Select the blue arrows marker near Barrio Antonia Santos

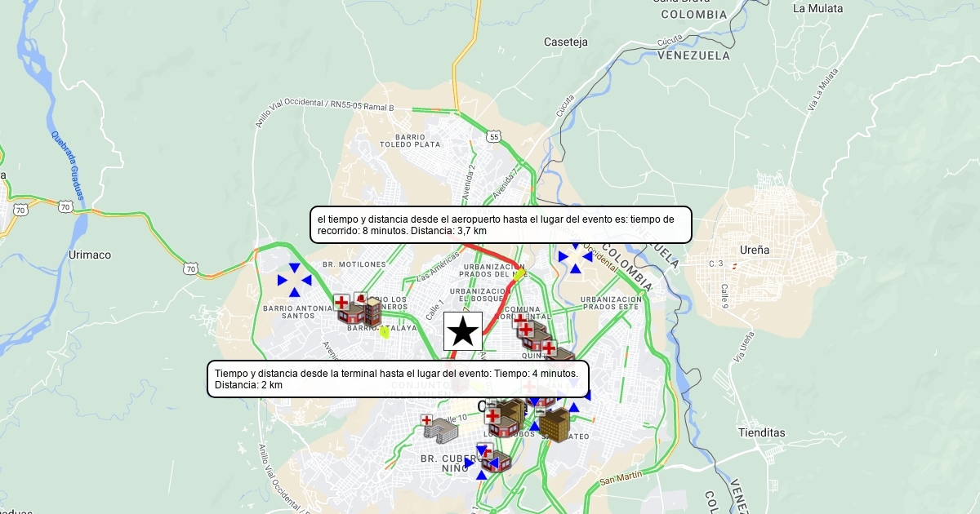point(294,280)
